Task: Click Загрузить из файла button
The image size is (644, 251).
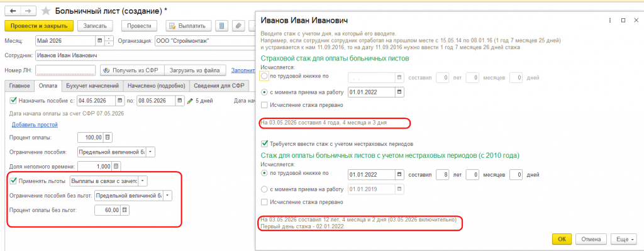Action: point(195,70)
